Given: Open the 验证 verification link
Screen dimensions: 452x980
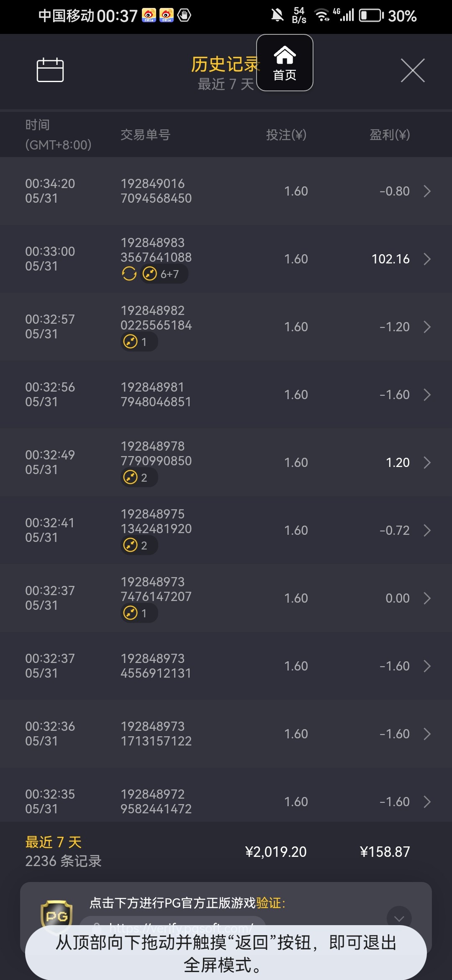Looking at the screenshot, I should [268, 903].
